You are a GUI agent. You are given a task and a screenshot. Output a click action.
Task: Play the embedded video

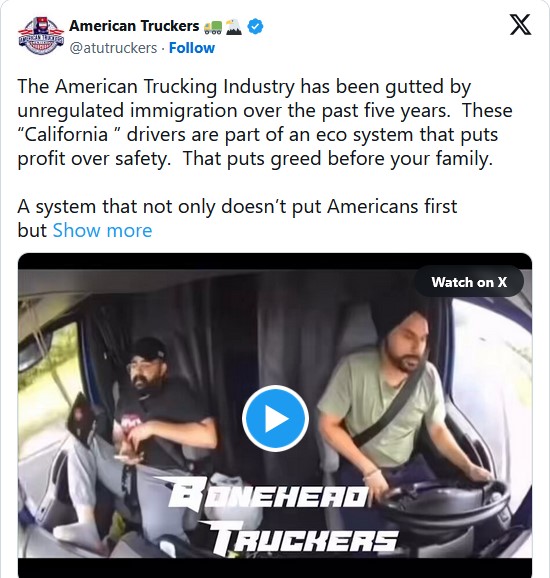tap(275, 418)
